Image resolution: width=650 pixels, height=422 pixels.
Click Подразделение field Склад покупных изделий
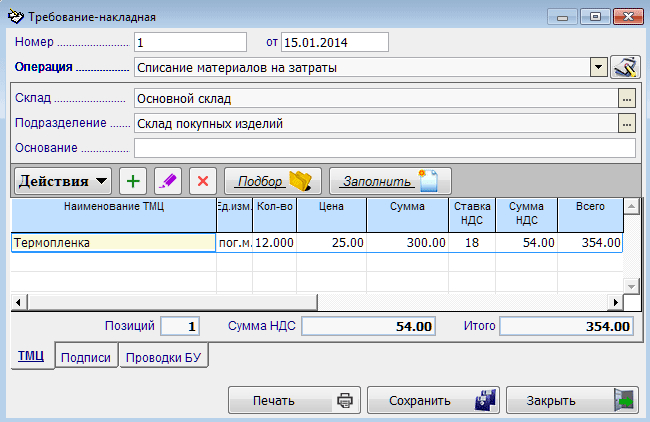(376, 124)
